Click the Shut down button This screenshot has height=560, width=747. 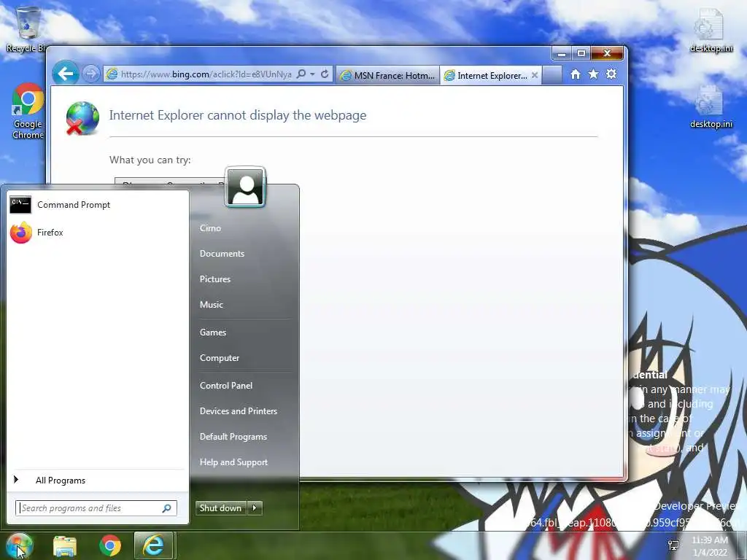[220, 508]
